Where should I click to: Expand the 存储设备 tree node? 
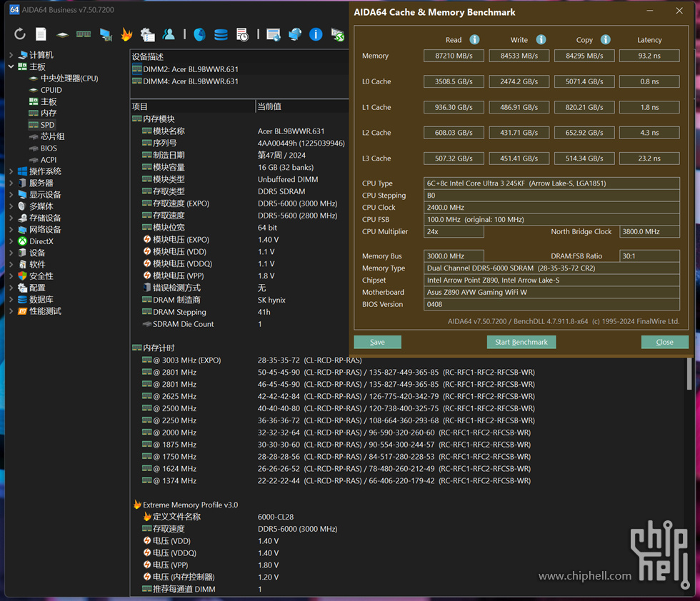coord(11,218)
